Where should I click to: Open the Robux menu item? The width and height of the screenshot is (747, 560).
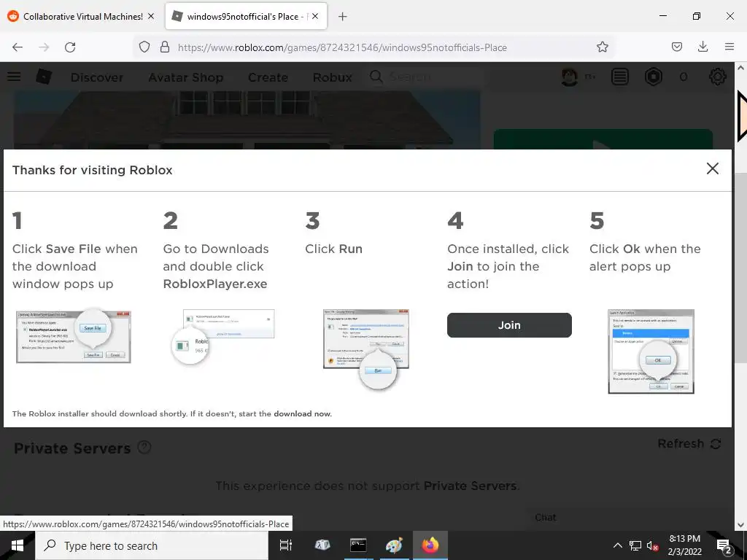click(x=332, y=77)
